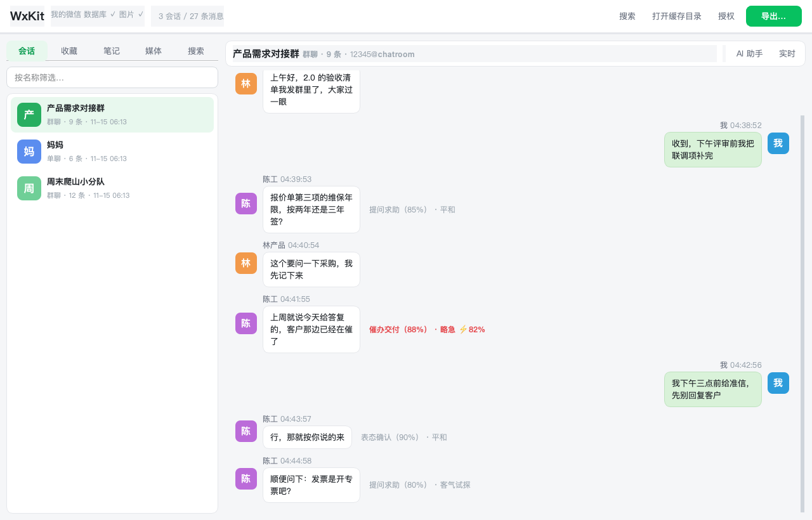The height and width of the screenshot is (520, 812).
Task: Click the 产品需求对接群 chat header title
Action: pos(266,54)
